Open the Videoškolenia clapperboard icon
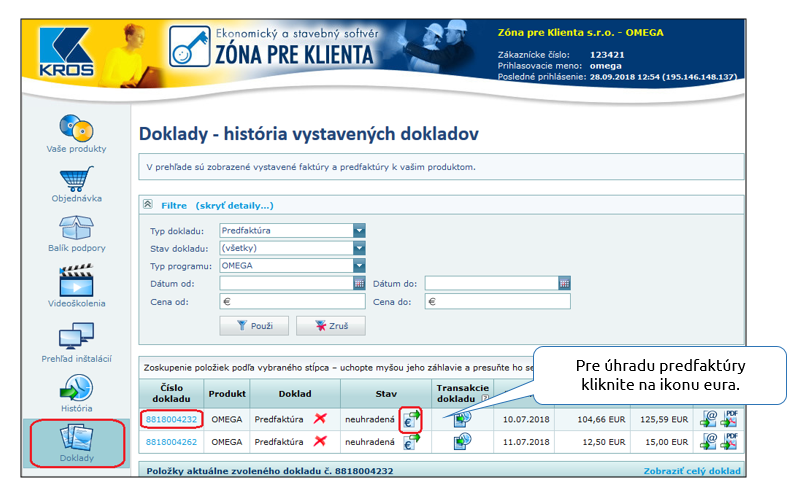Viewport: 804px width, 487px height. [76, 280]
